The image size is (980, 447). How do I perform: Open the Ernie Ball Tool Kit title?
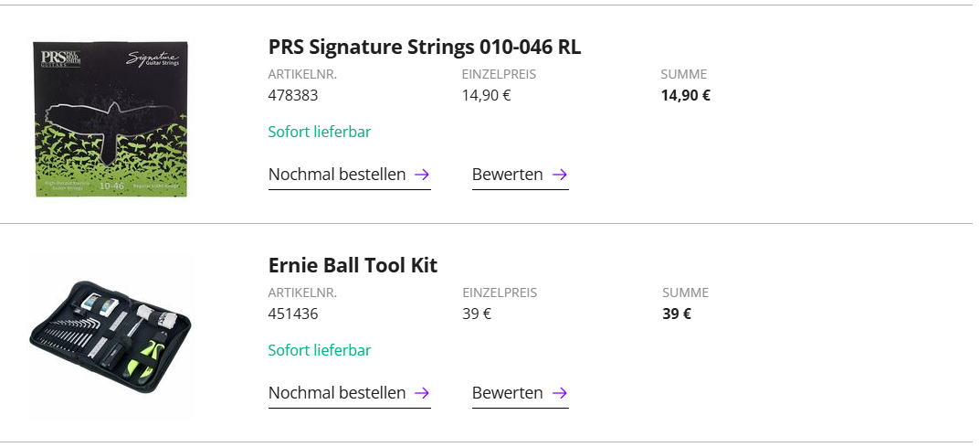click(353, 266)
